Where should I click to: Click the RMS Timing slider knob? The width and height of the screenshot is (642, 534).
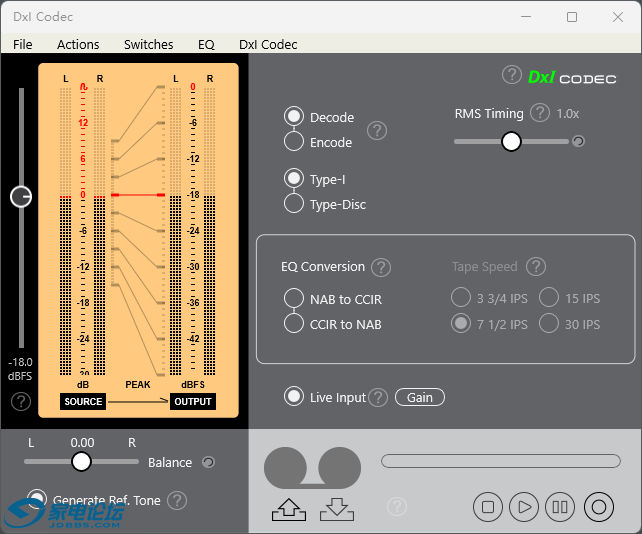click(511, 141)
